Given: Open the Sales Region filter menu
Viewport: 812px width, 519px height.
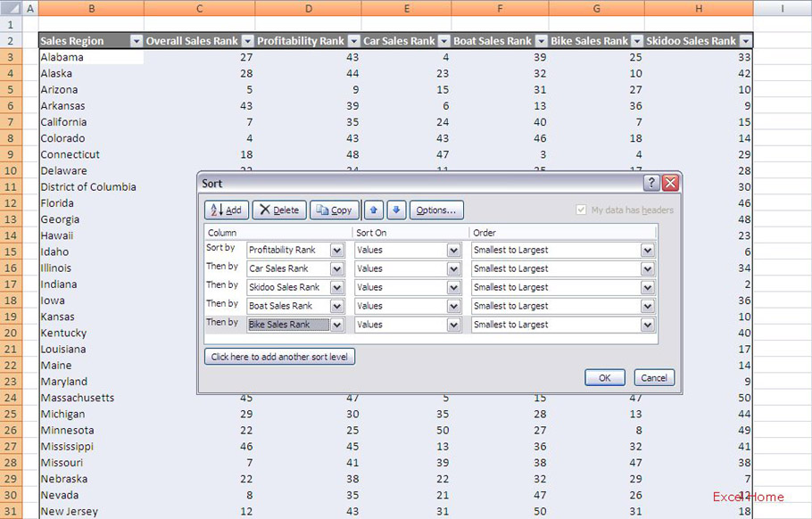Looking at the screenshot, I should click(x=137, y=40).
